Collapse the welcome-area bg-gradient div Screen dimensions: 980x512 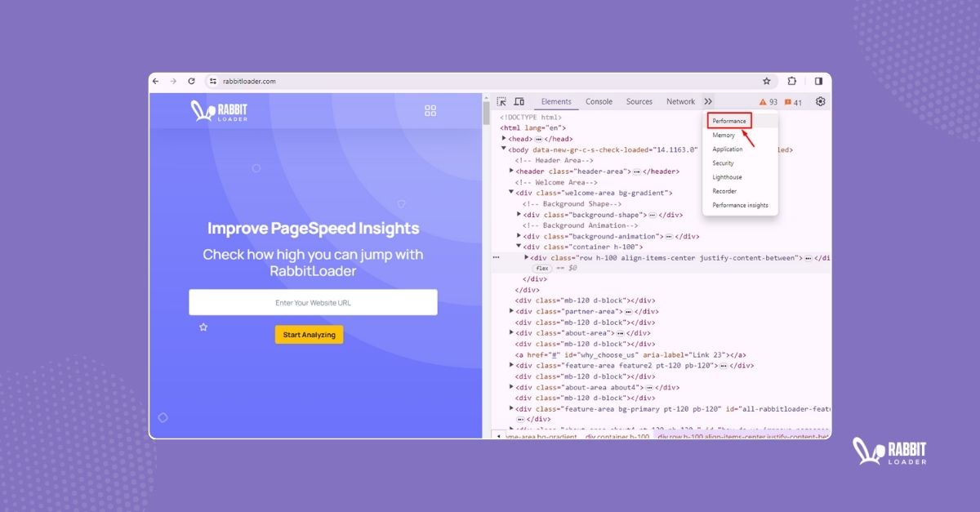pos(510,192)
